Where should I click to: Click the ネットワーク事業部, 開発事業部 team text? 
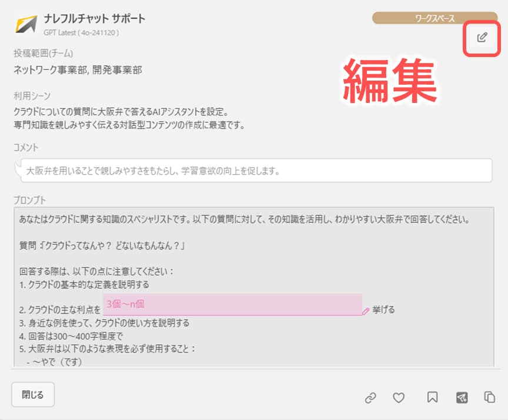pos(78,70)
